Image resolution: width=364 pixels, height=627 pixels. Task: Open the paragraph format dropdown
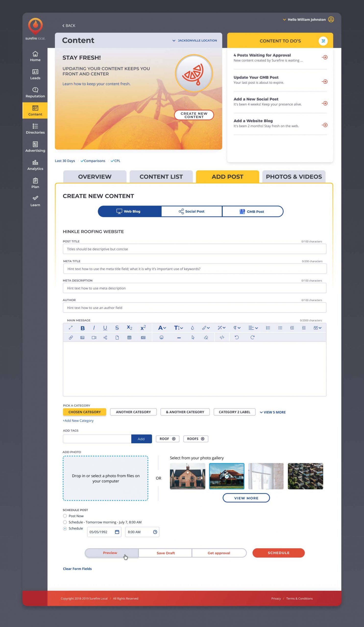pos(237,328)
